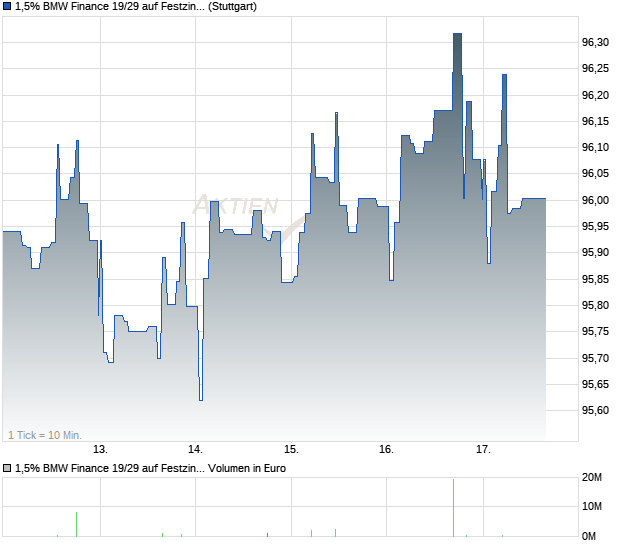Viewport: 620px width, 546px height.
Task: Click the chart title '1,5% BMW Finance 19/29 auf Festzin... (Stuttgart)'
Action: [136, 7]
